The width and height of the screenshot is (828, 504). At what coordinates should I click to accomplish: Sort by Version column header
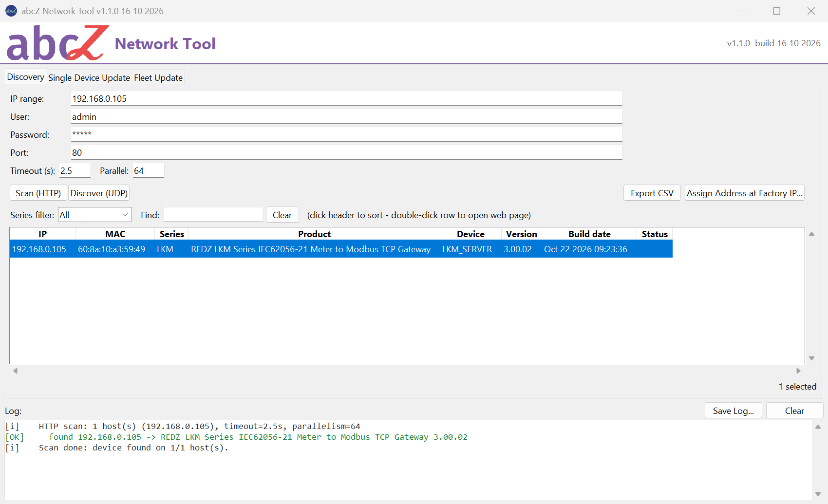(x=522, y=234)
